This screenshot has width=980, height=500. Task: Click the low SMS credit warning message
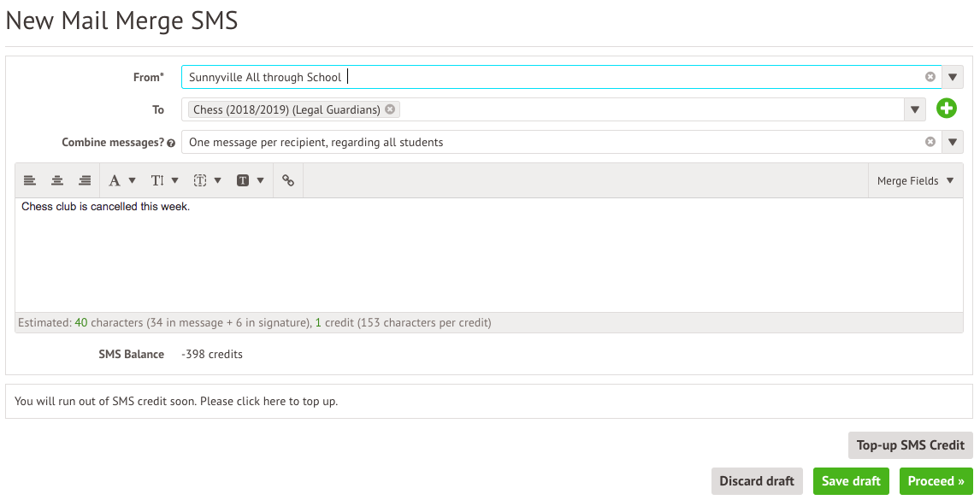click(x=176, y=401)
